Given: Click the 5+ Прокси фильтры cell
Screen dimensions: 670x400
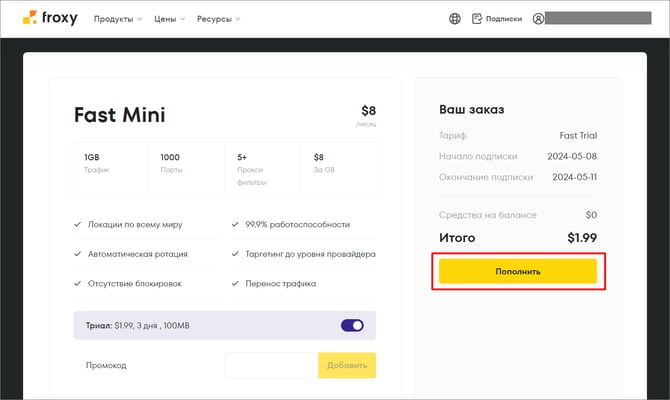Looking at the screenshot, I should (x=263, y=169).
